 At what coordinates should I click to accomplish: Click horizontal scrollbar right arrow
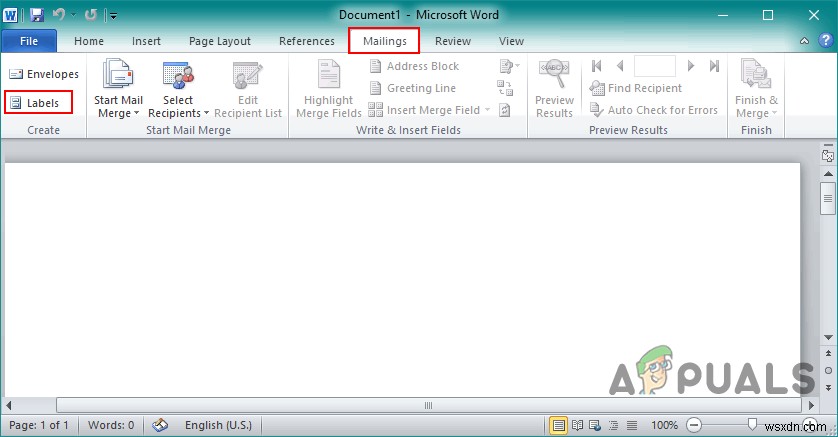click(812, 405)
